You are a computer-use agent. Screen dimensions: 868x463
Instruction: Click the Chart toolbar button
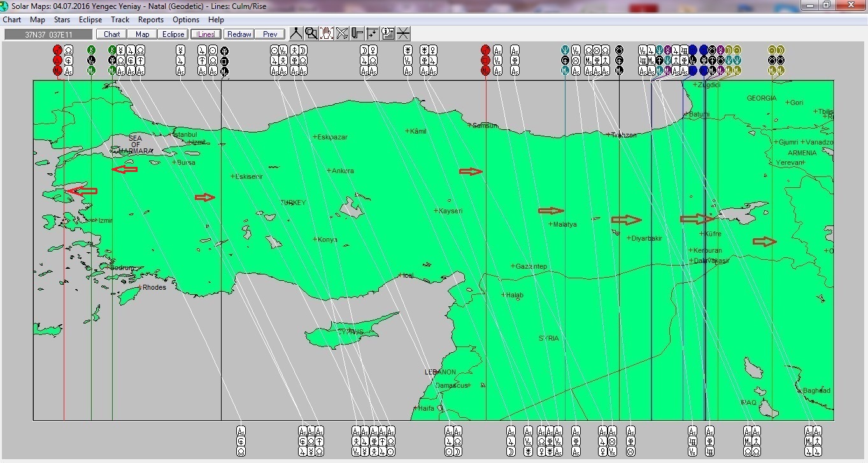111,34
